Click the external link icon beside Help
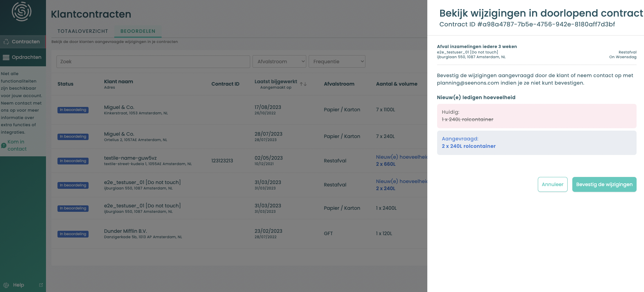644x292 pixels. click(41, 285)
